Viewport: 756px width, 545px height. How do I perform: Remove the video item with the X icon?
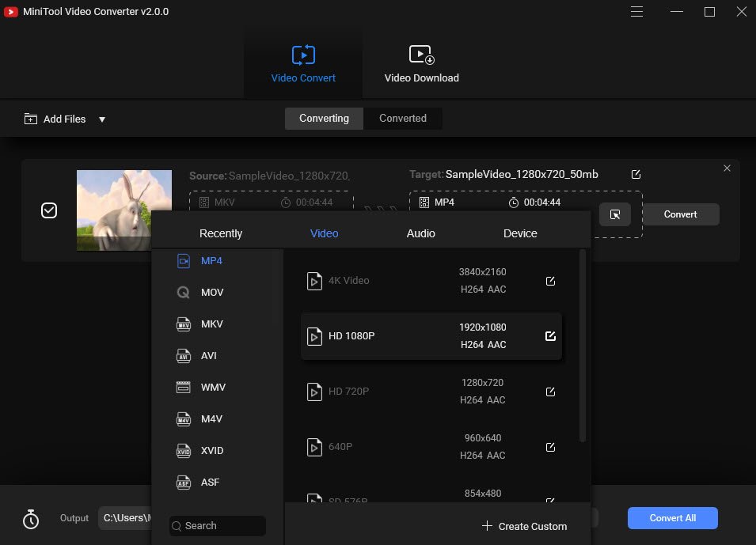pos(728,168)
